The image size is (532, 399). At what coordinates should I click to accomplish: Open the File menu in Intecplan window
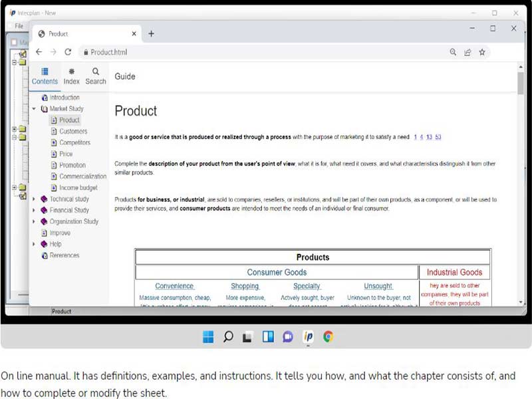coord(19,26)
